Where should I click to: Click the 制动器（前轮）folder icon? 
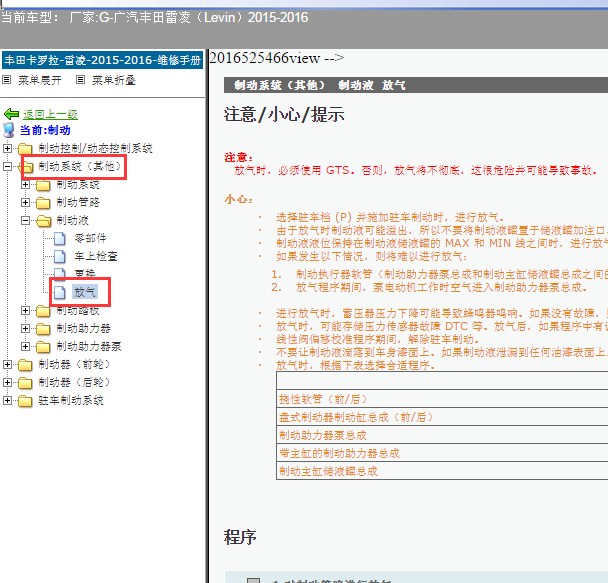pyautogui.click(x=25, y=365)
